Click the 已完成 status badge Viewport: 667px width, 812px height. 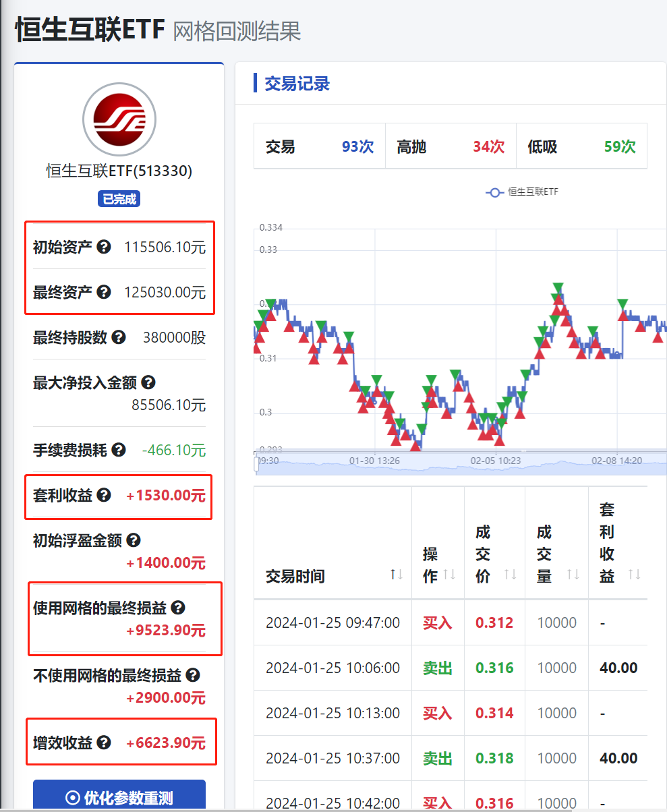119,199
